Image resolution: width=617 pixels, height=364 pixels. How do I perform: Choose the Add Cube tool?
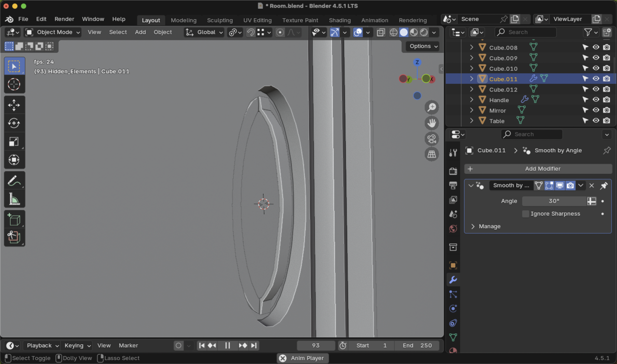coord(14,220)
